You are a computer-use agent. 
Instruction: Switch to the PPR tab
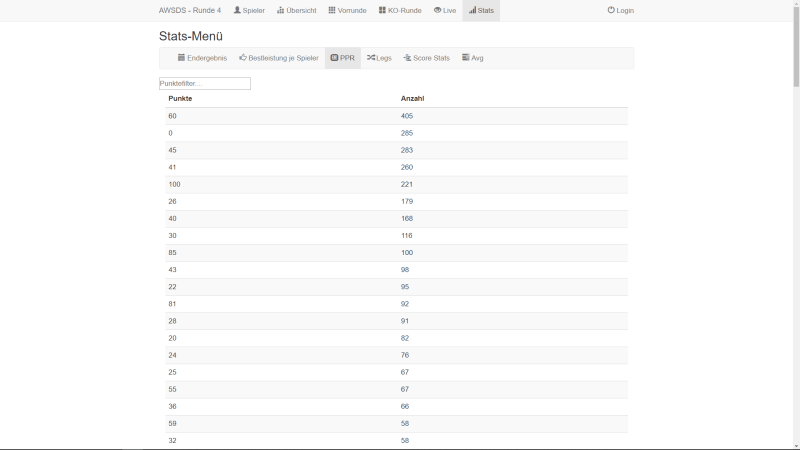coord(342,58)
